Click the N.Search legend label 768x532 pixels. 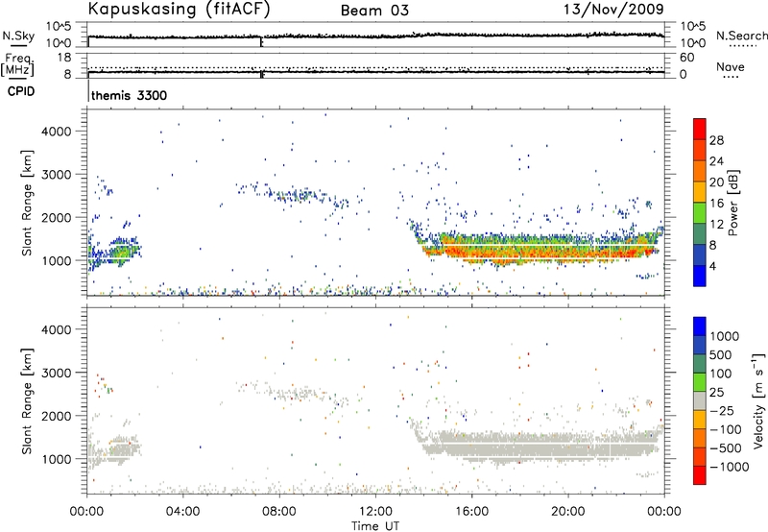point(741,36)
